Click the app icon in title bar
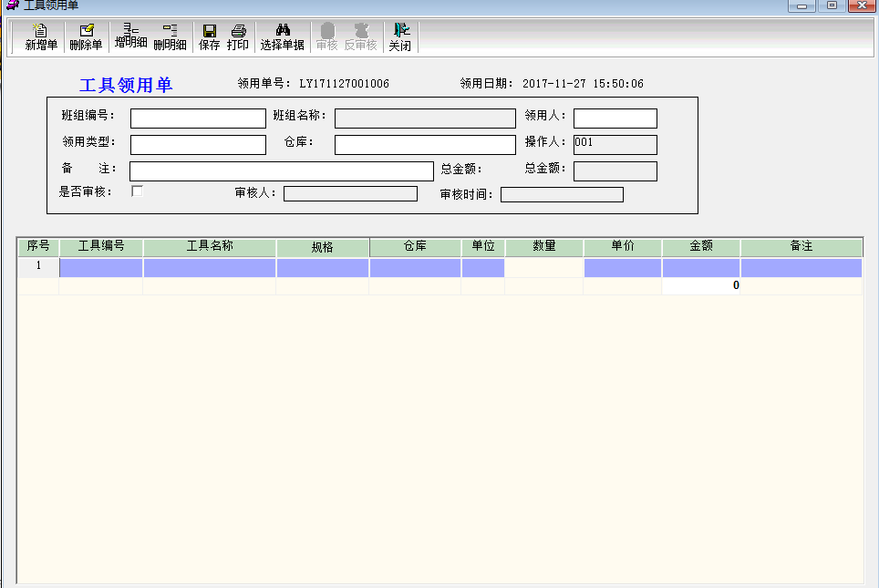 (13, 5)
